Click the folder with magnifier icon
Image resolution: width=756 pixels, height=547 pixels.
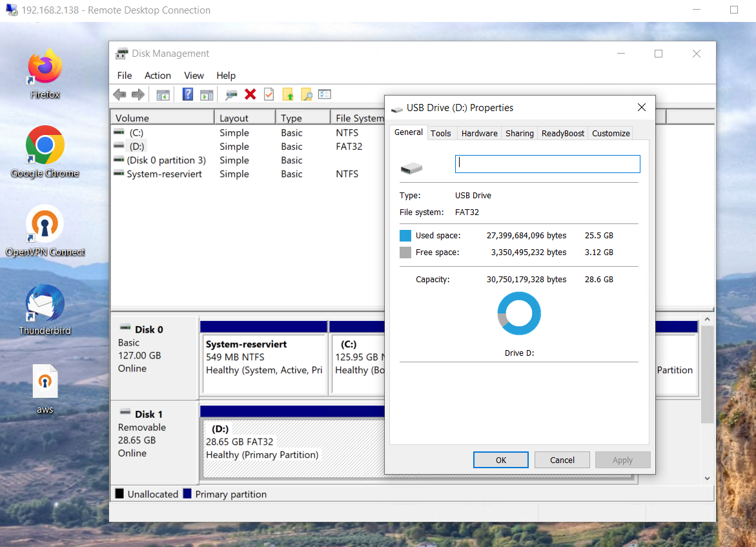point(306,95)
